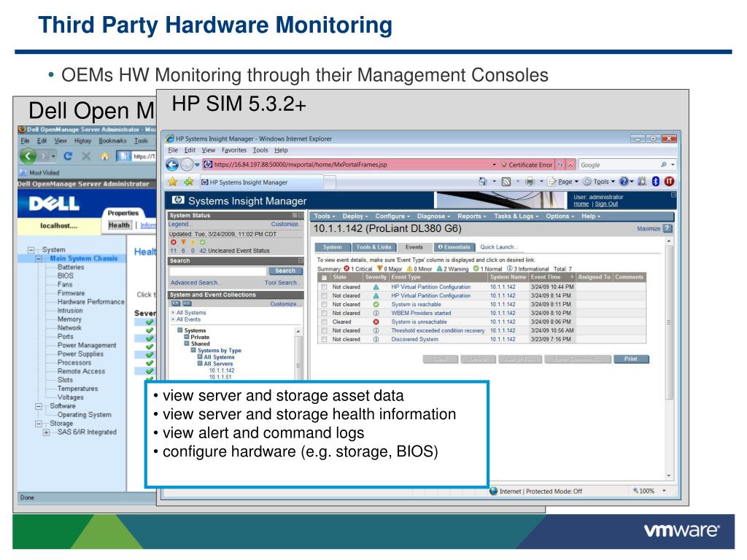The width and height of the screenshot is (747, 560).
Task: Tick checkbox for 8:14 PM Virtual Partition event
Action: tap(324, 296)
